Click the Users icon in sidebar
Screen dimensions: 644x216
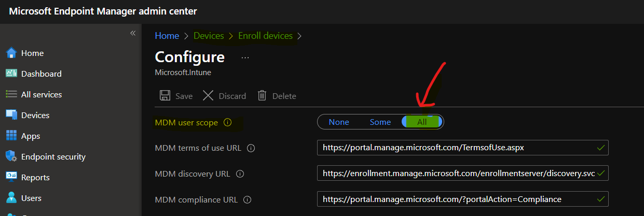point(11,198)
